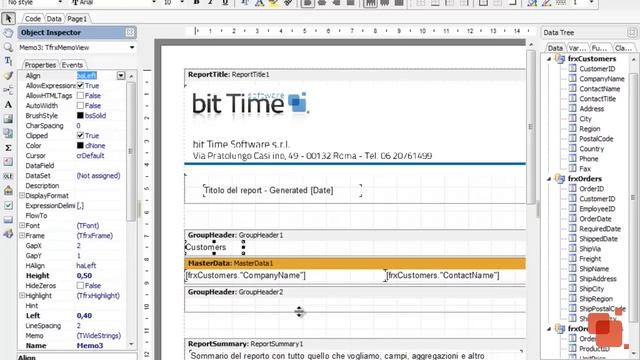This screenshot has height=360, width=640.
Task: Collapse the frxCustomers dataset node
Action: pos(549,59)
